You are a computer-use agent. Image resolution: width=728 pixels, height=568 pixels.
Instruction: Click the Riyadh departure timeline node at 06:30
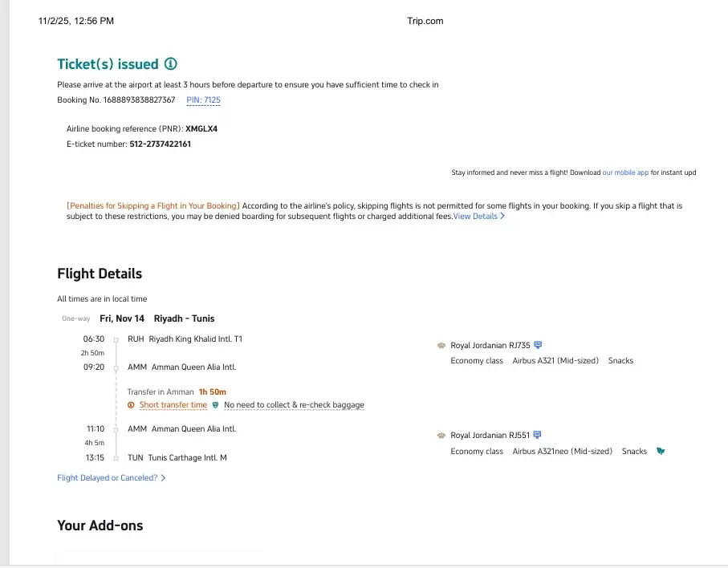[x=116, y=339]
